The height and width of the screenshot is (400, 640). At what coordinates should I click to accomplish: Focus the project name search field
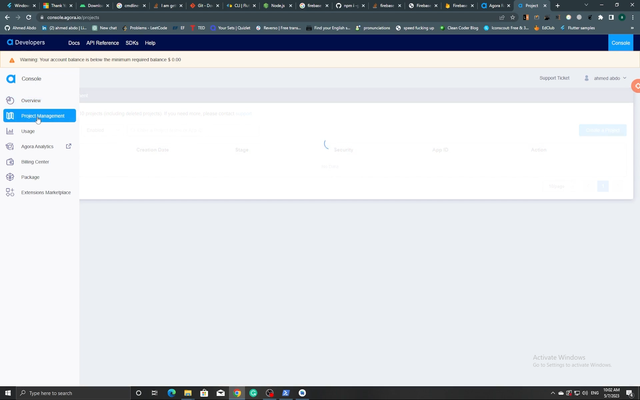pyautogui.click(x=193, y=130)
